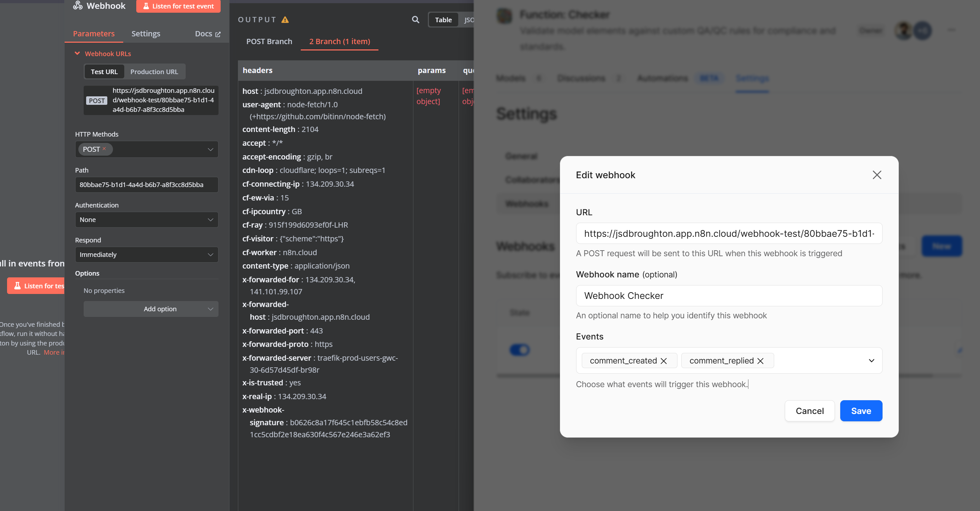Image resolution: width=980 pixels, height=511 pixels.
Task: Click the collaborator avatar in Speckle header
Action: pos(903,30)
